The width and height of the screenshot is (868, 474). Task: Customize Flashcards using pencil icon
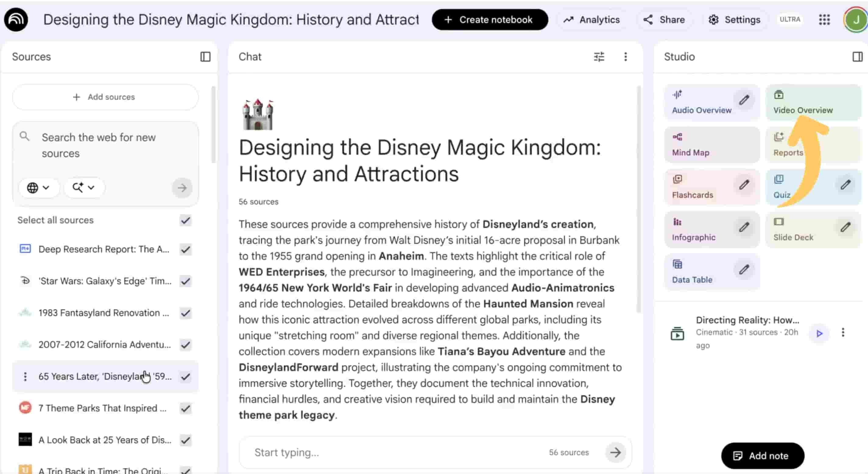point(744,185)
